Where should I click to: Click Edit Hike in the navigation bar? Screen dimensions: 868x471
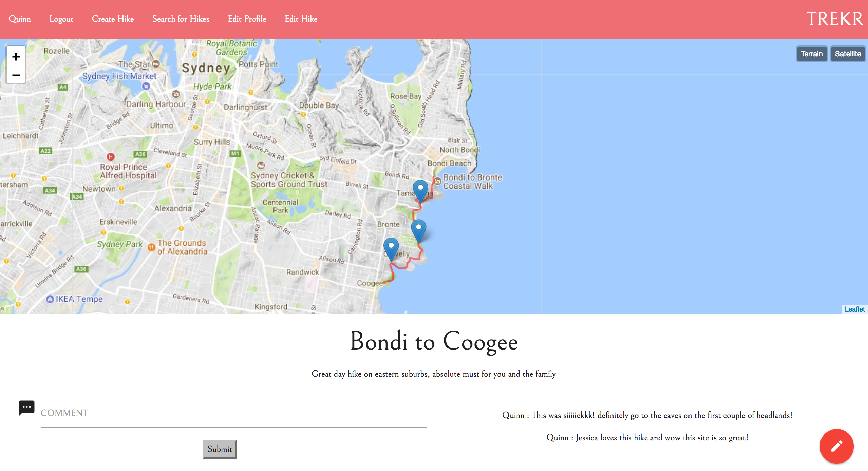coord(301,19)
